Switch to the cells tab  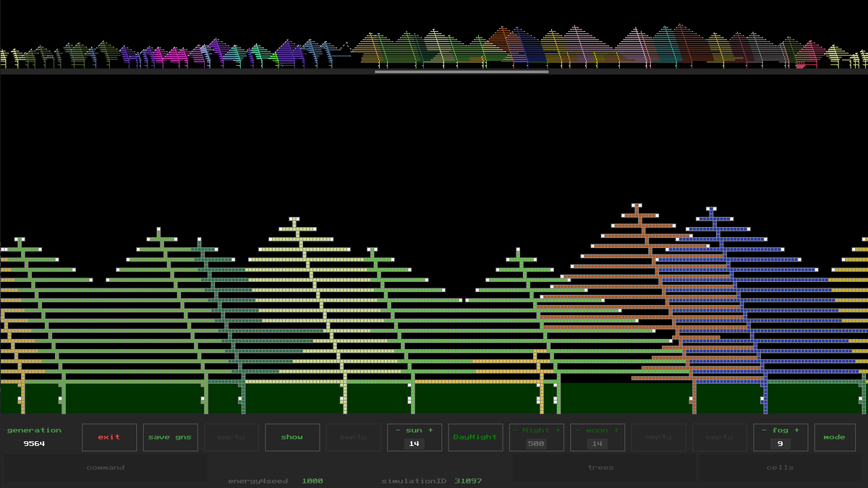pyautogui.click(x=780, y=468)
